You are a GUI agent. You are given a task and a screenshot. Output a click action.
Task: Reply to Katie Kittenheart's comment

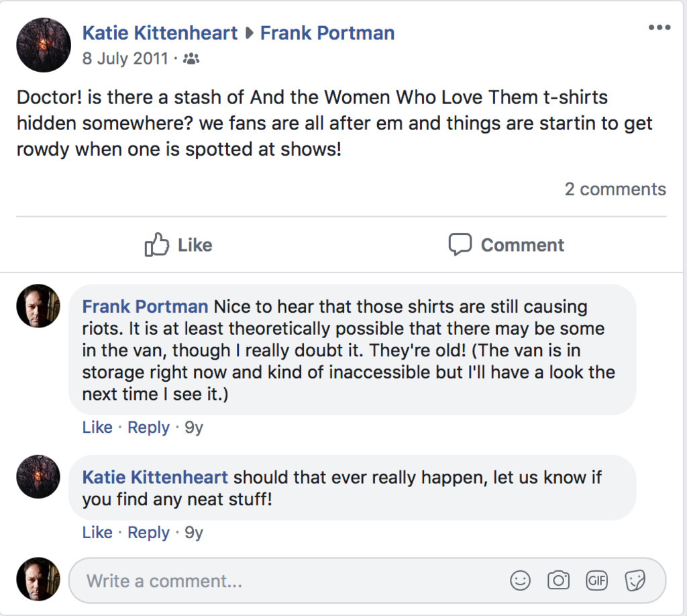pos(148,532)
